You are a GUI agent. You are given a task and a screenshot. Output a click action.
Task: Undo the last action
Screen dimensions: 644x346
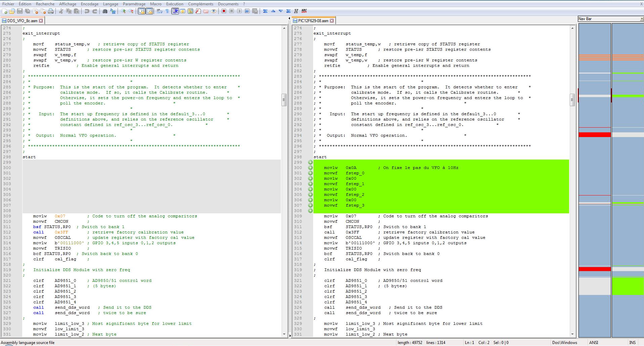click(87, 11)
